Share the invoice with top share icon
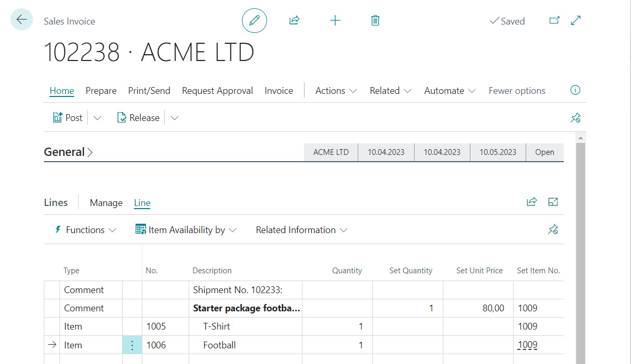Image resolution: width=631 pixels, height=364 pixels. [294, 20]
